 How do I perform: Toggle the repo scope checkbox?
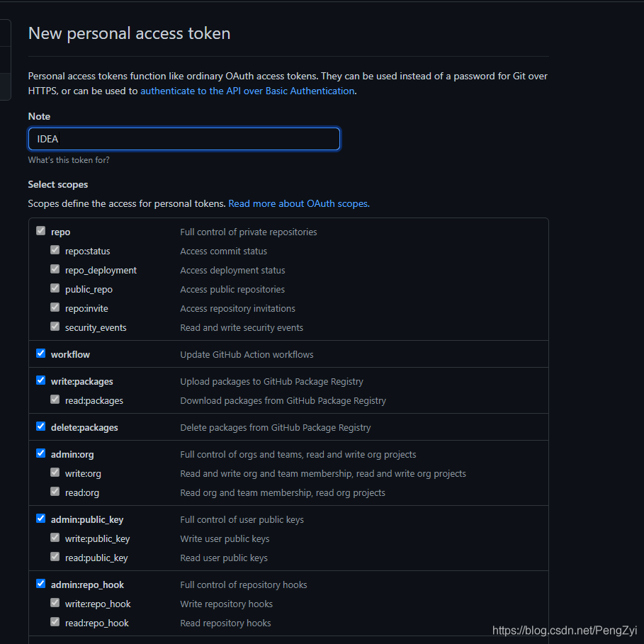click(x=41, y=231)
